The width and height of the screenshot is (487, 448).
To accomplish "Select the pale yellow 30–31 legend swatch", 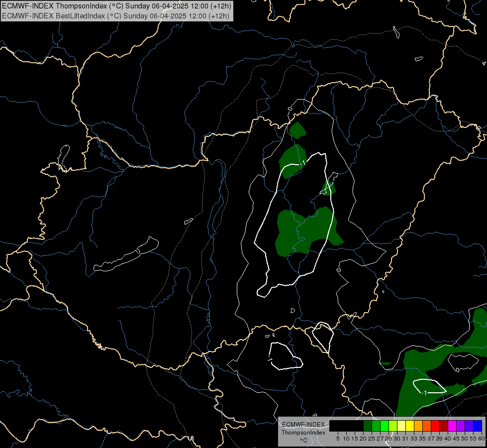I will point(401,426).
